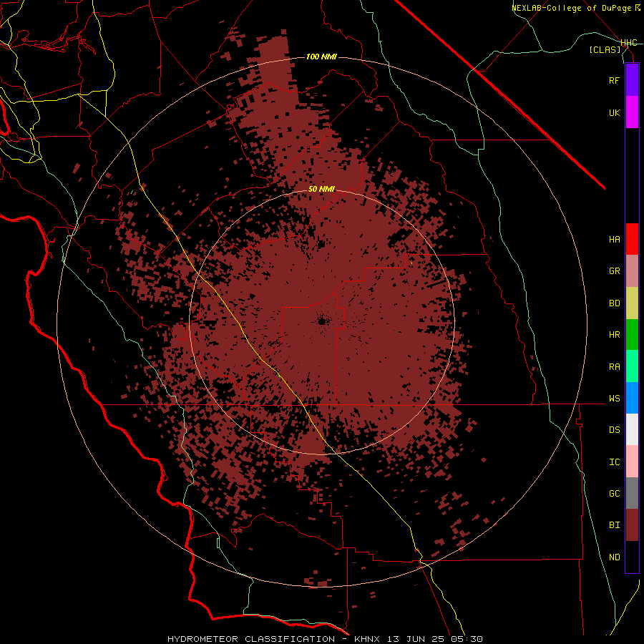Viewport: 644px width, 644px height.
Task: Pick the HR green legend swatch
Action: (632, 335)
